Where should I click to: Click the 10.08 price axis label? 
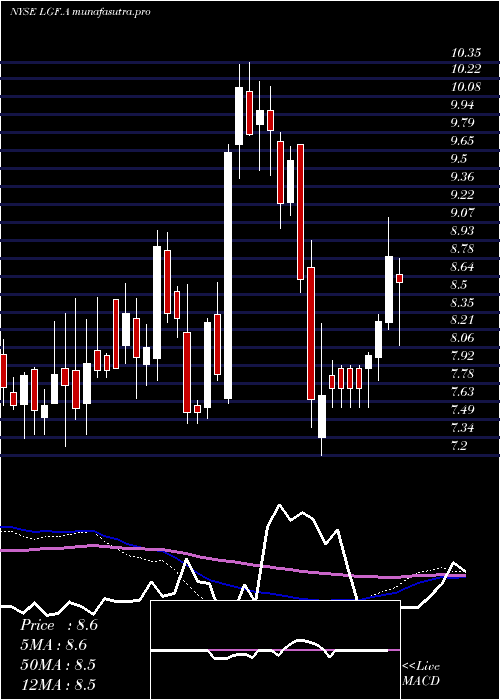coord(466,87)
